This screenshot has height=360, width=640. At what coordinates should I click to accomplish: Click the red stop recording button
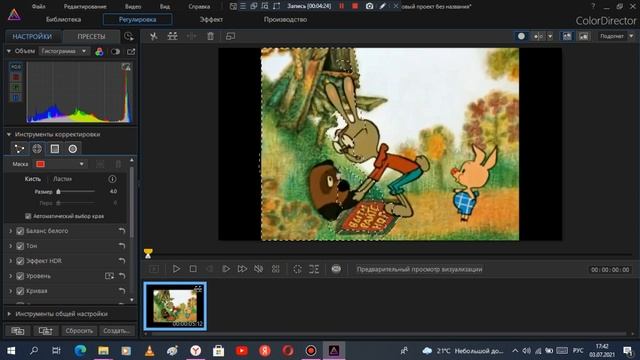[x=355, y=6]
